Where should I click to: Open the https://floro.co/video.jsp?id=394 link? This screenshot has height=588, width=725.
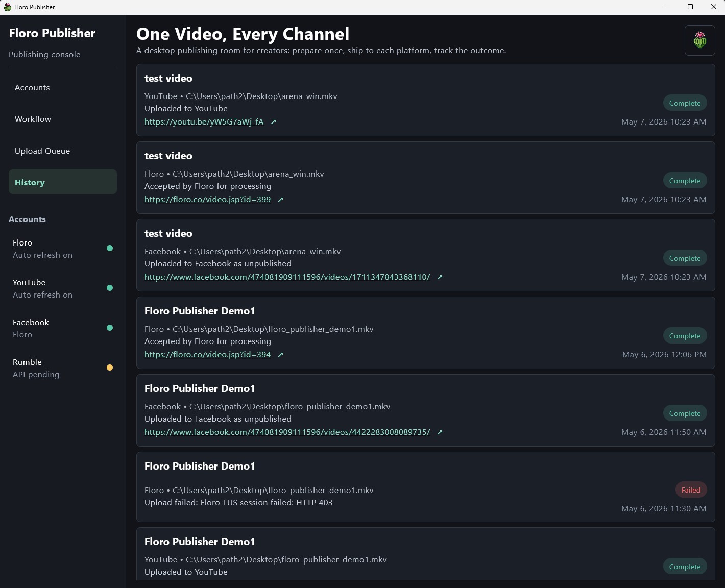click(x=208, y=355)
